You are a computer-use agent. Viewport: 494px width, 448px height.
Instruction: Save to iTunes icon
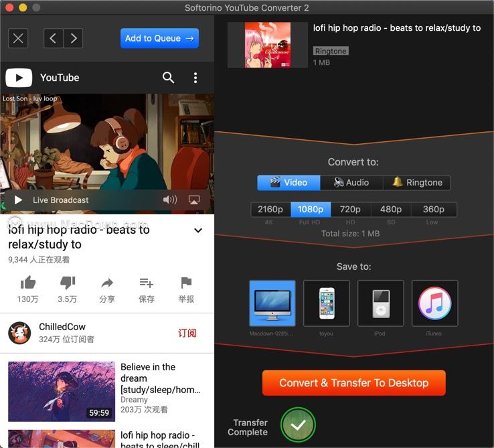tap(435, 303)
